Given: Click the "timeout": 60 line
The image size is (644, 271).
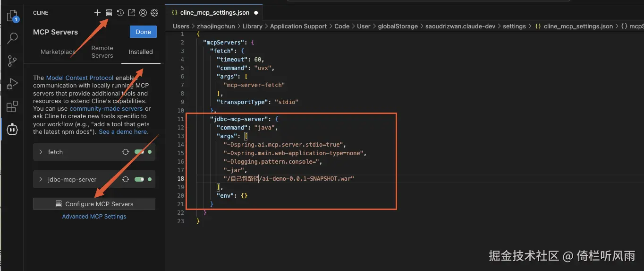Looking at the screenshot, I should click(x=240, y=59).
